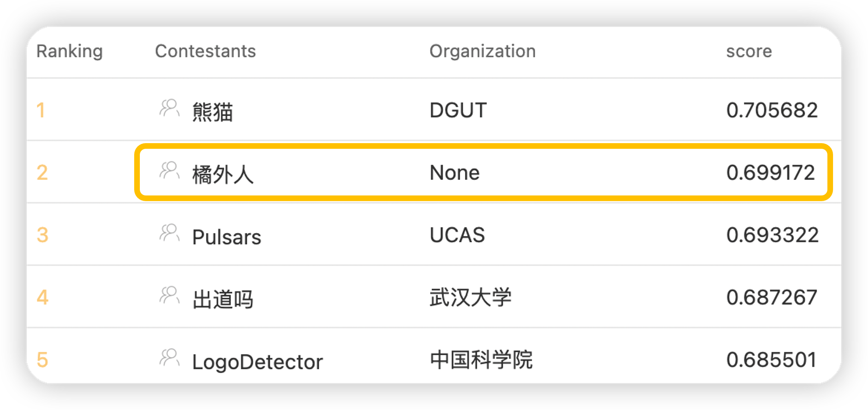Click the team icon beside 熊猫

click(x=170, y=108)
